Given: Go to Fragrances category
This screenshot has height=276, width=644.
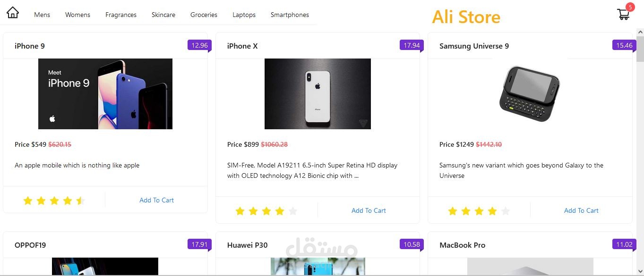Looking at the screenshot, I should coord(121,15).
